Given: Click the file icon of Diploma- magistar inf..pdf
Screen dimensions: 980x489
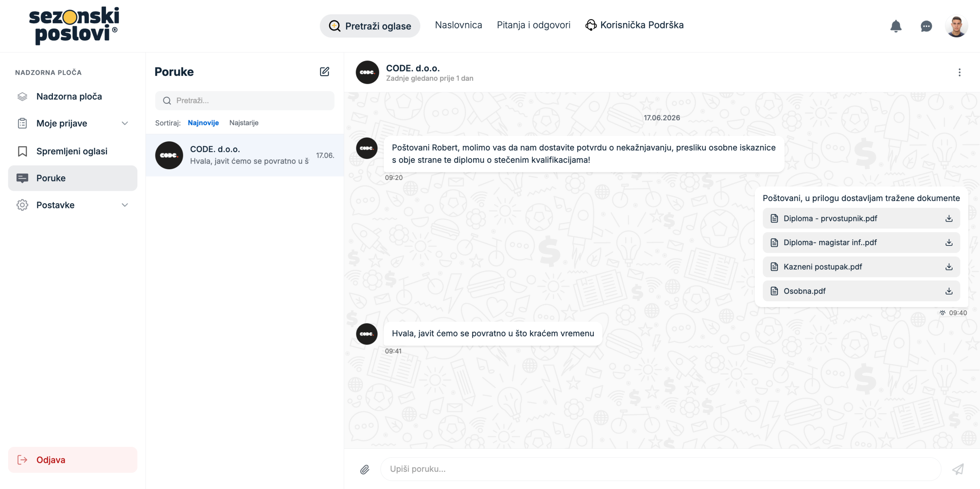Looking at the screenshot, I should pos(774,242).
